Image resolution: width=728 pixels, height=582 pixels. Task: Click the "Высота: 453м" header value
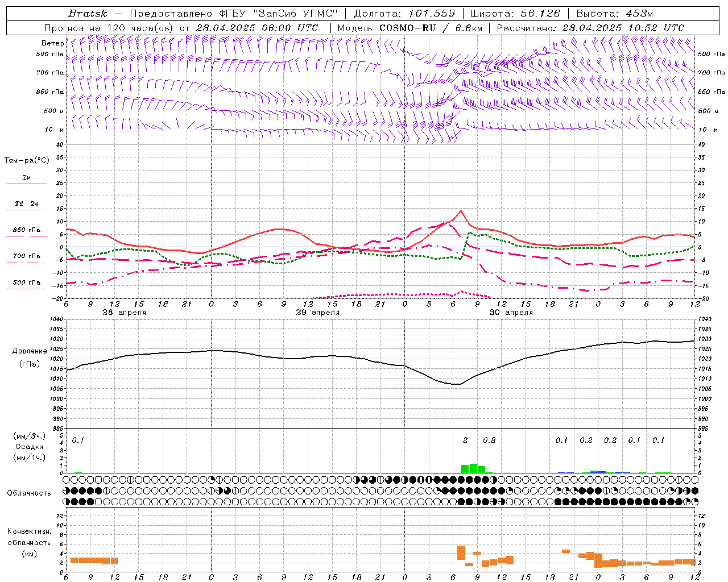pos(616,14)
